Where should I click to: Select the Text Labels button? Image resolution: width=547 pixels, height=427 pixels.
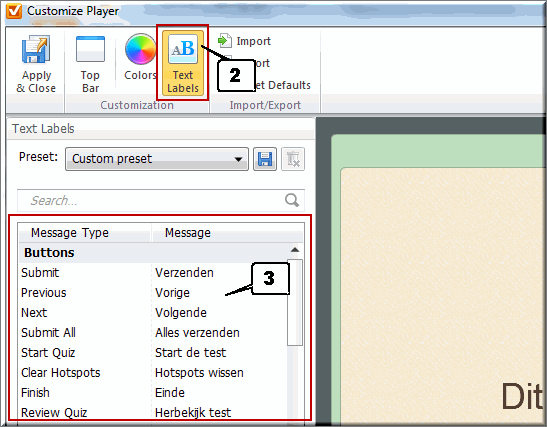[x=183, y=63]
